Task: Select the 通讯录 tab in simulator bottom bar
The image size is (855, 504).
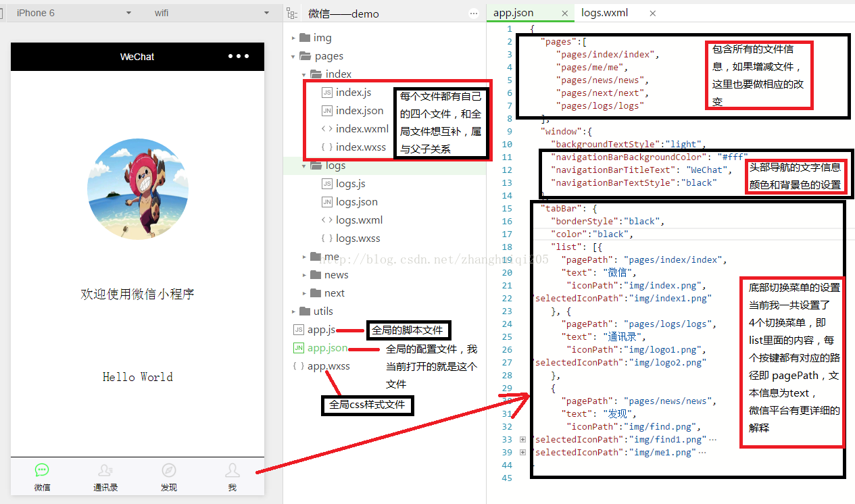Action: (105, 477)
